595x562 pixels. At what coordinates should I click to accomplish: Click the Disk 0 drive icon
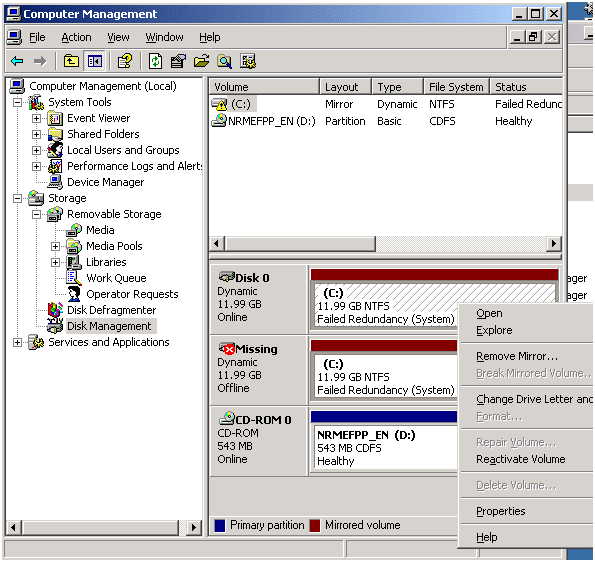click(227, 277)
